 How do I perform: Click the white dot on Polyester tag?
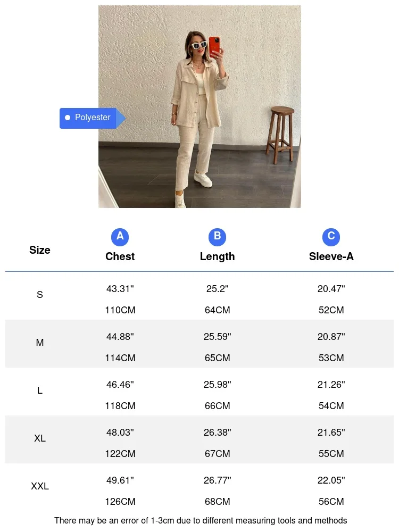[68, 118]
